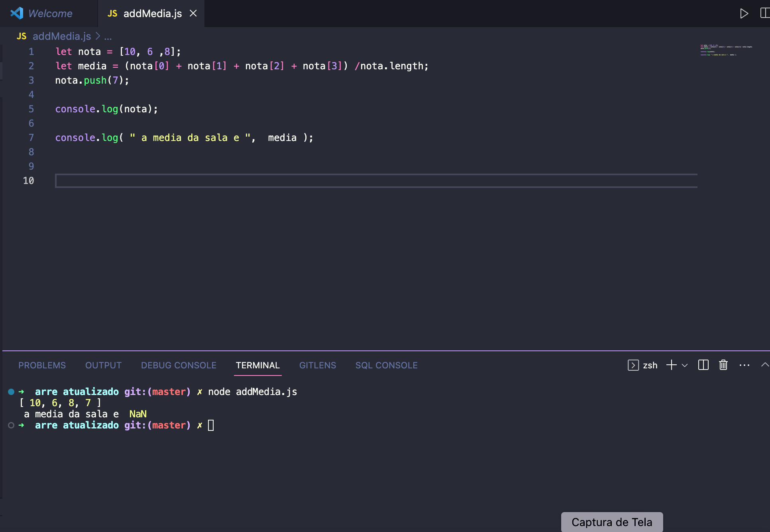Viewport: 770px width, 532px height.
Task: Split the editor to the right
Action: 765,14
